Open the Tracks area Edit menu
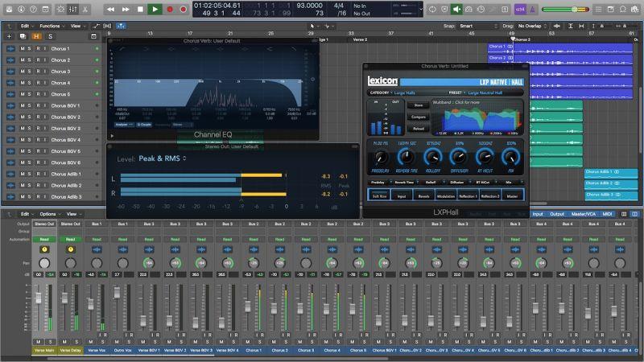 [27, 26]
